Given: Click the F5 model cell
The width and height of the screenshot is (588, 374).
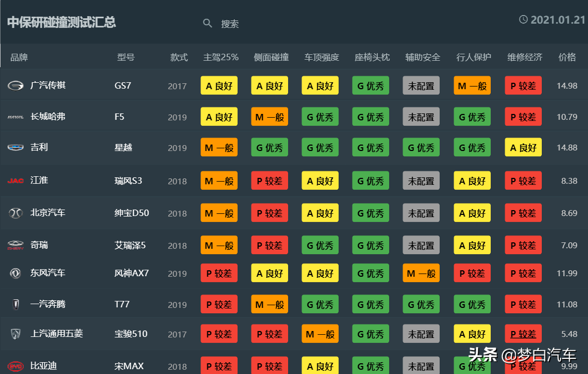Looking at the screenshot, I should tap(119, 117).
